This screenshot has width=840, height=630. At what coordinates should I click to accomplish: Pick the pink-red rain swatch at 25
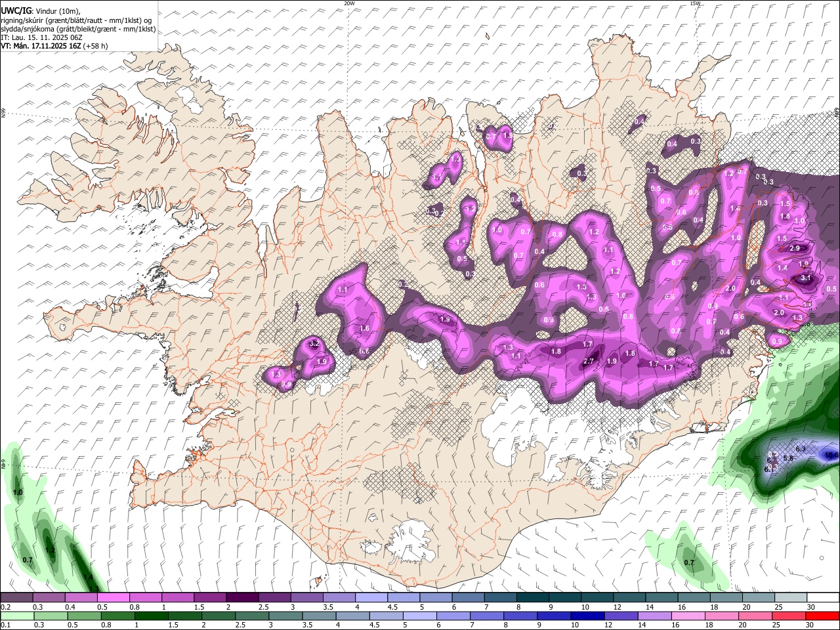789,616
